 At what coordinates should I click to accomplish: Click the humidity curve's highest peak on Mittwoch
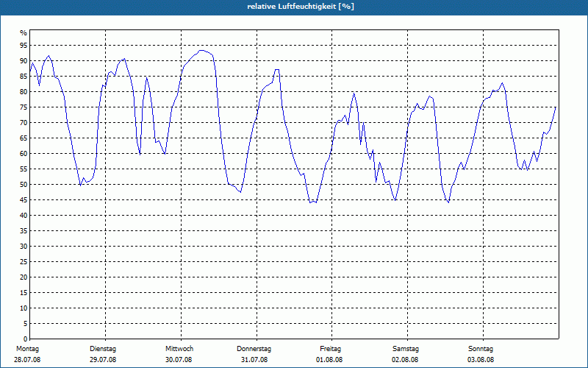[201, 50]
